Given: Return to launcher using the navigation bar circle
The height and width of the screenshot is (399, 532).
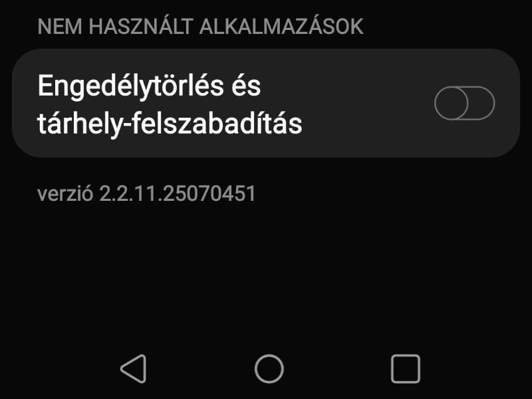Looking at the screenshot, I should [x=269, y=369].
